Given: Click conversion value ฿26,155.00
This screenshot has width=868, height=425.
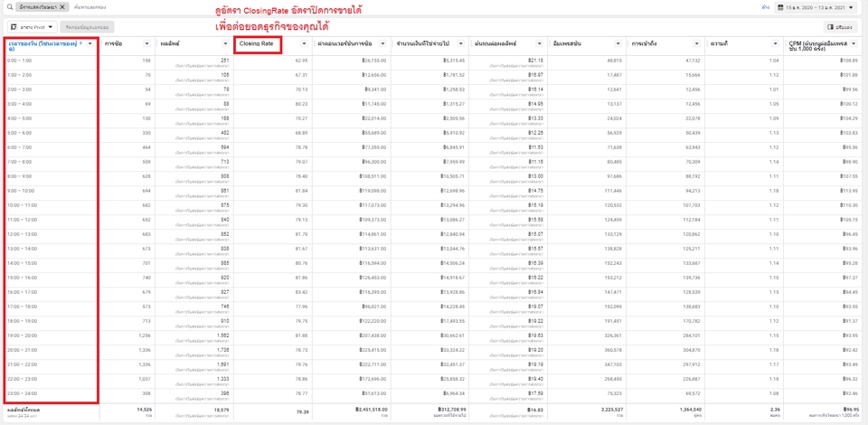Looking at the screenshot, I should click(374, 60).
